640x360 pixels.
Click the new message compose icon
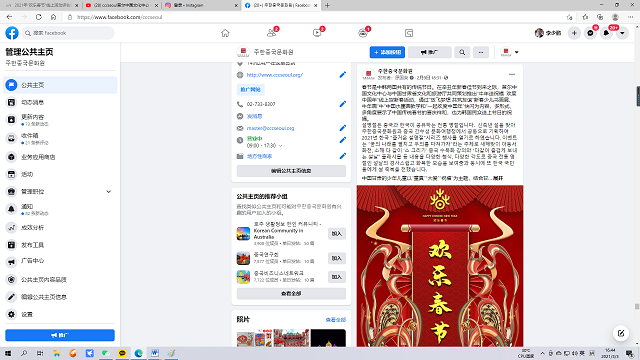coord(621,333)
